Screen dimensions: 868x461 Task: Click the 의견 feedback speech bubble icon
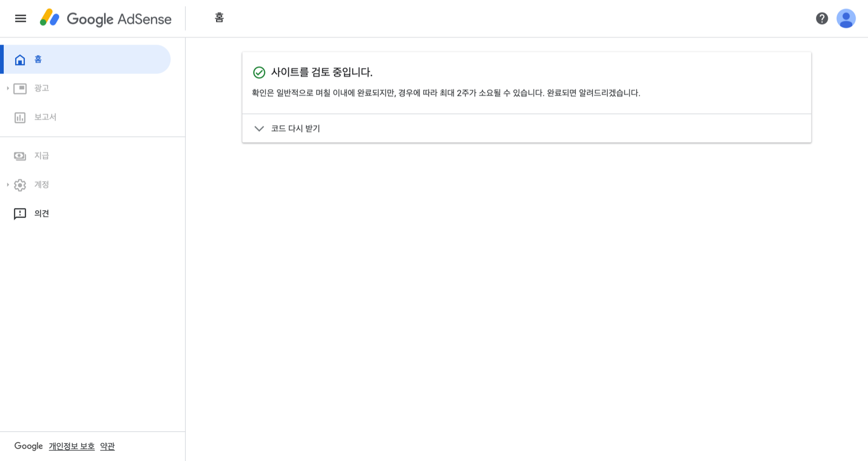click(x=20, y=214)
